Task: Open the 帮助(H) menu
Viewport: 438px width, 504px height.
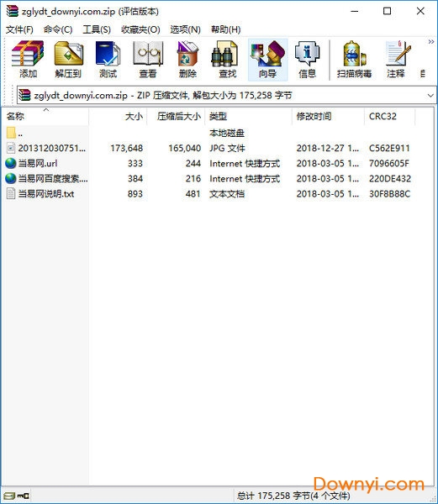Action: (226, 29)
